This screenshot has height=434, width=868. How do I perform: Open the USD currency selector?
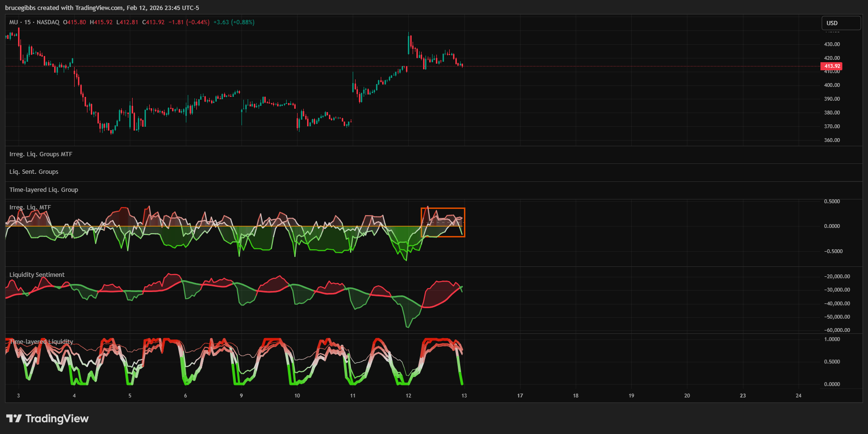840,23
